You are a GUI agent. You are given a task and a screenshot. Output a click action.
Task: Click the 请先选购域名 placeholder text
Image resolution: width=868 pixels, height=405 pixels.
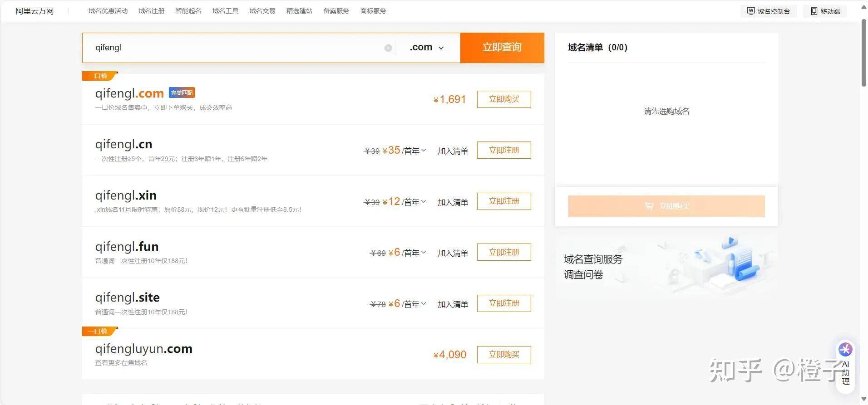pos(666,111)
